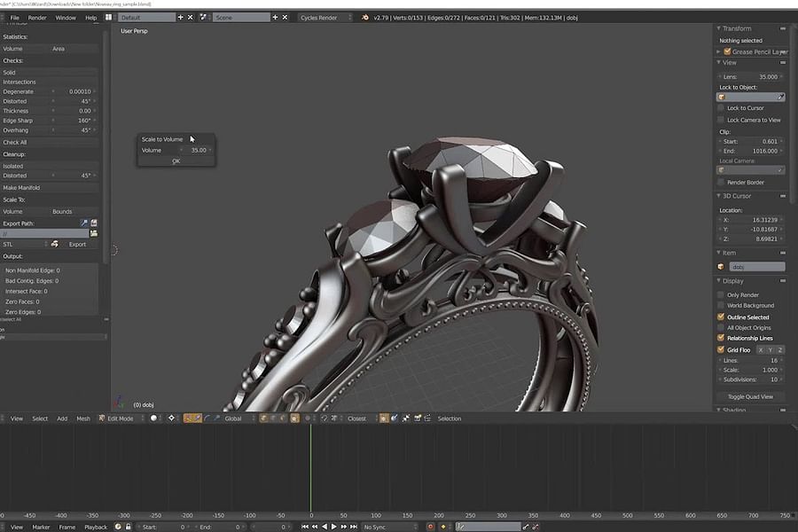798x532 pixels.
Task: Disable the Relationship Lines checkbox
Action: tap(719, 338)
